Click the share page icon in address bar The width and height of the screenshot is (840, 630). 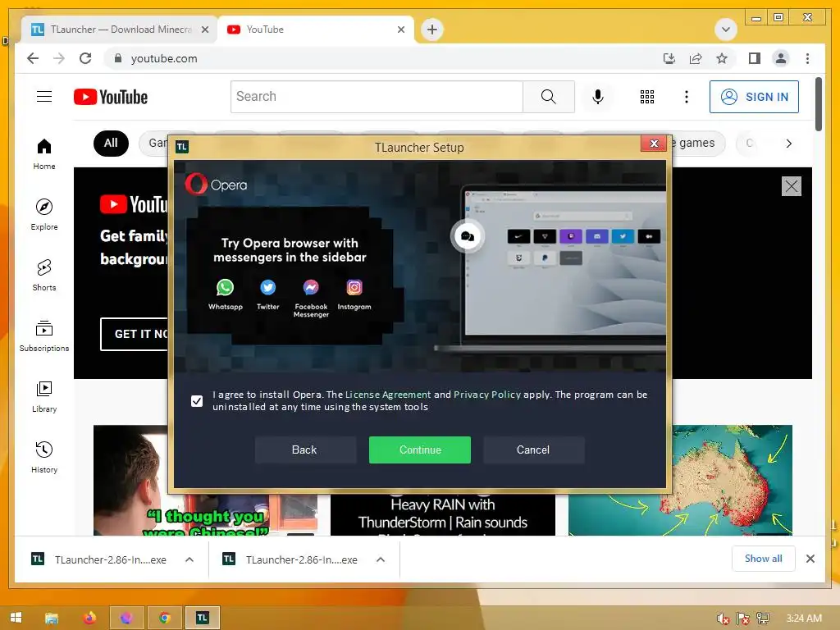pyautogui.click(x=696, y=58)
